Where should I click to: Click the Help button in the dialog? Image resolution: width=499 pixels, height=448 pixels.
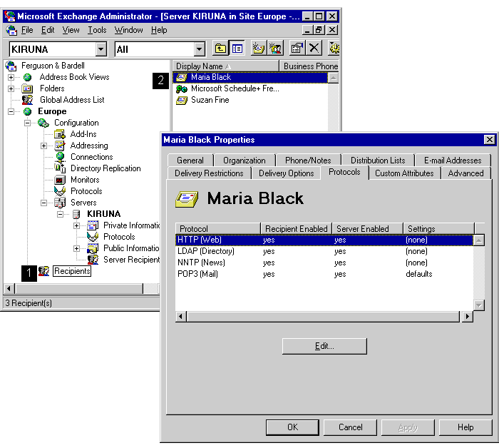[465, 427]
